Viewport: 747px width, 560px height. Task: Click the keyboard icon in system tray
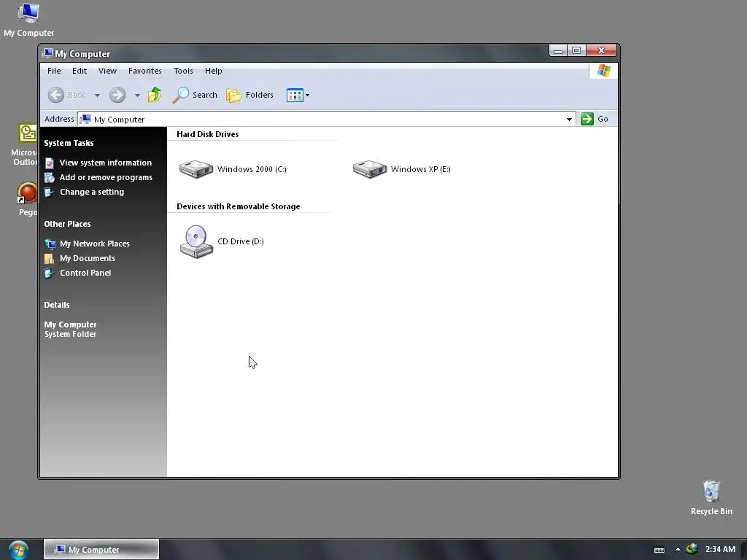click(x=659, y=550)
